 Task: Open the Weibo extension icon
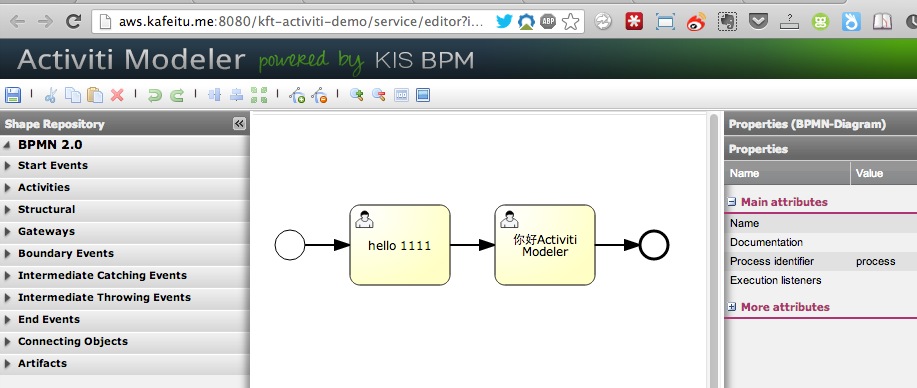coord(696,22)
